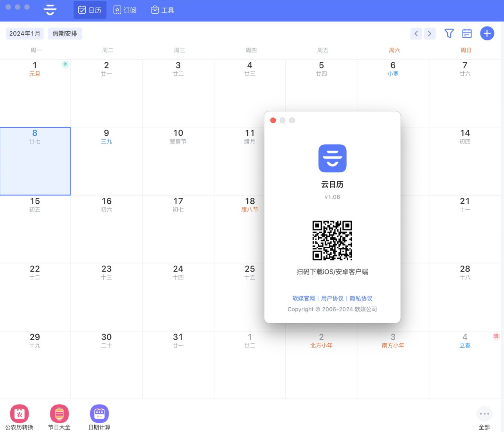Select January 22 十二
This screenshot has height=432, width=504.
coord(35,297)
